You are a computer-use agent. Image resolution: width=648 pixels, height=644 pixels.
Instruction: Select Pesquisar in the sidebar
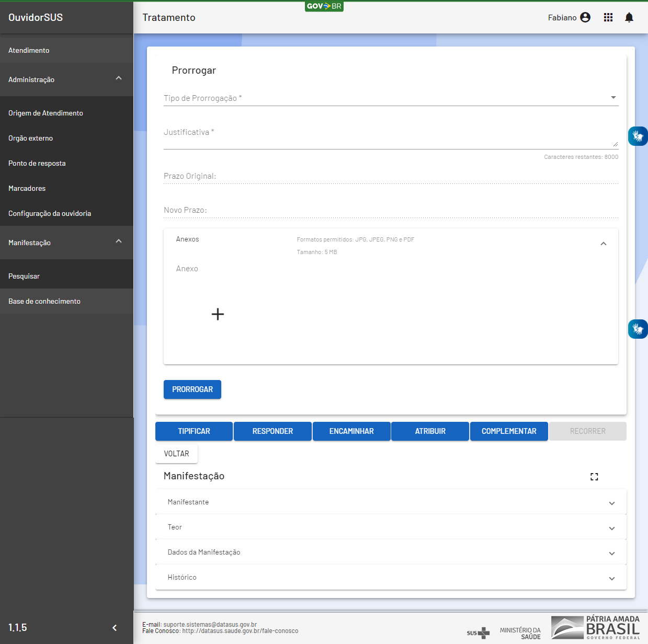point(24,276)
